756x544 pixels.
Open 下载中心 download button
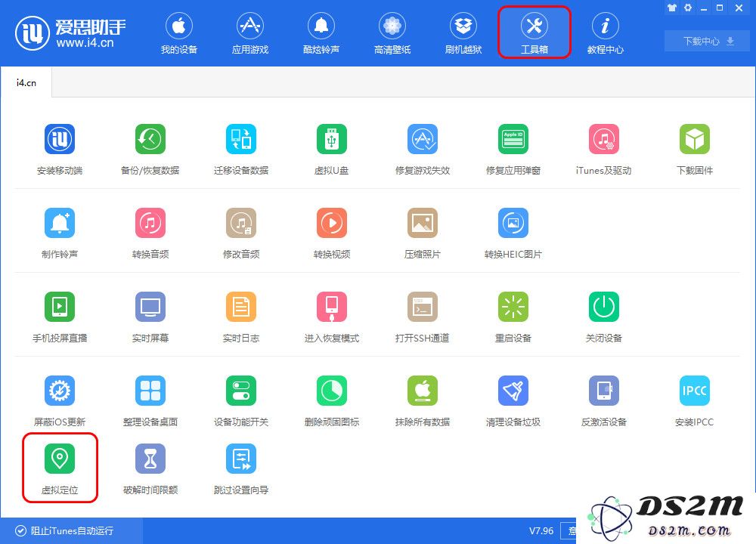[x=708, y=41]
